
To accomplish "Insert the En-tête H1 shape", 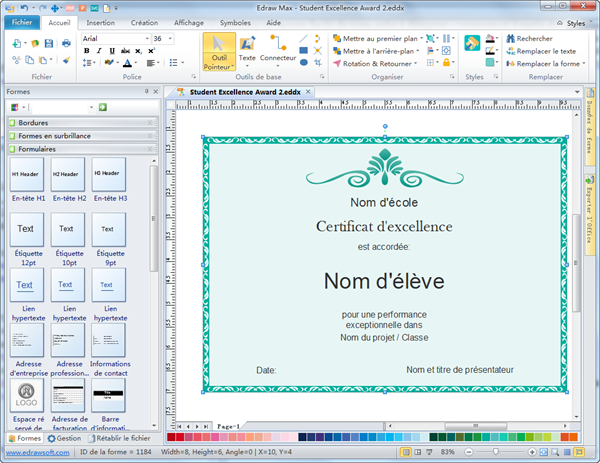I will click(28, 174).
